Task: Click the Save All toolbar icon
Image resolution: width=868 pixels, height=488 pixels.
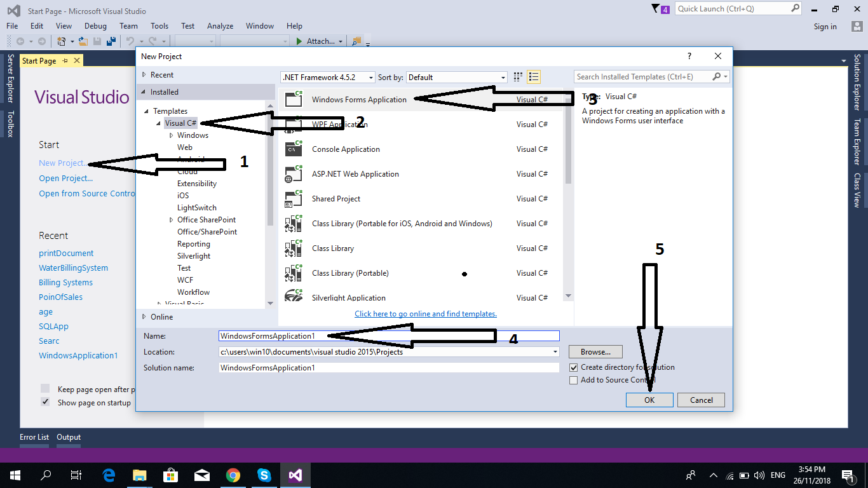Action: [111, 41]
